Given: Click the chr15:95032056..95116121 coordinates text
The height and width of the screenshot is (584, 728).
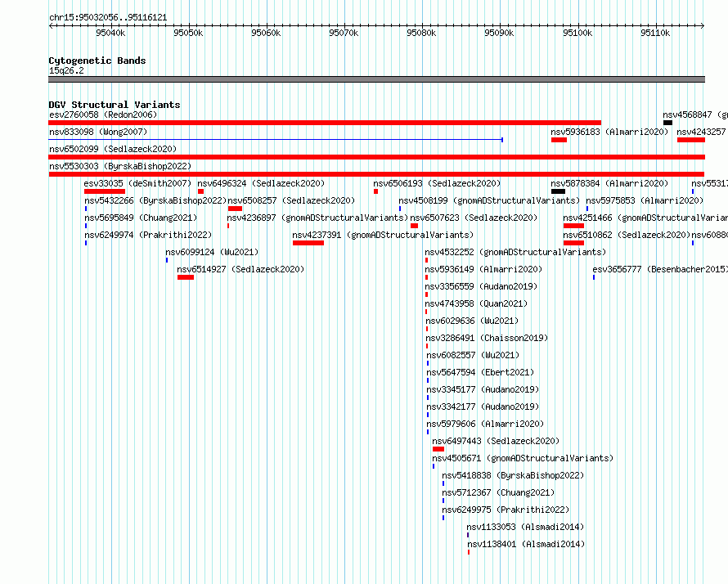Looking at the screenshot, I should [x=108, y=17].
